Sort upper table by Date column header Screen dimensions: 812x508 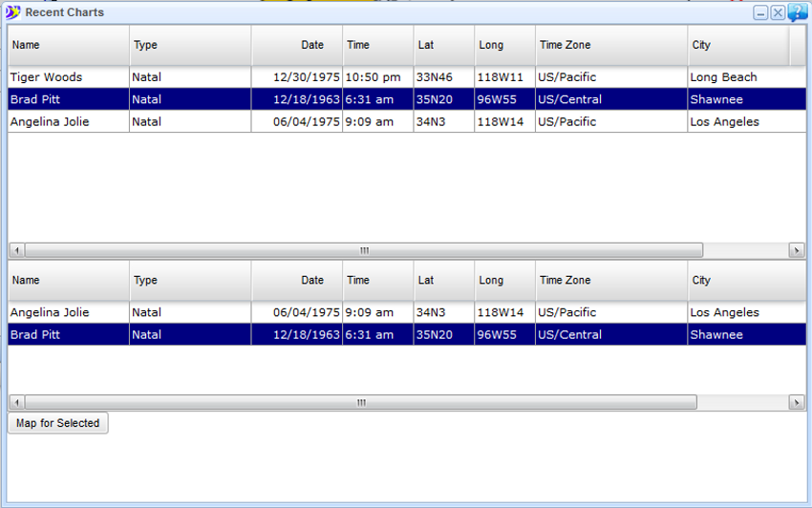click(x=297, y=45)
